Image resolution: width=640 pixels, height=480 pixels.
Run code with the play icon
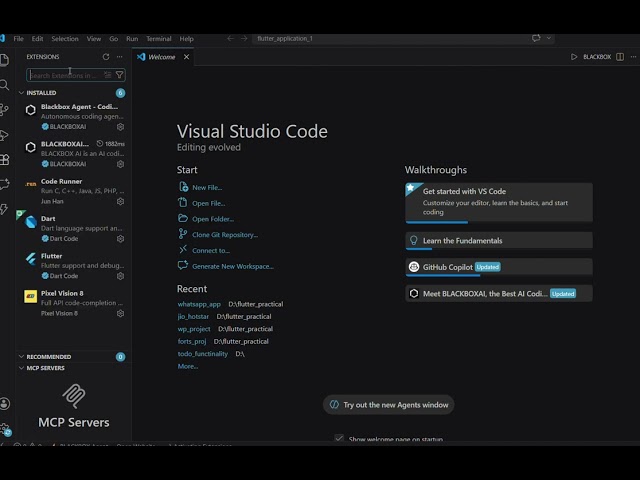pyautogui.click(x=574, y=57)
